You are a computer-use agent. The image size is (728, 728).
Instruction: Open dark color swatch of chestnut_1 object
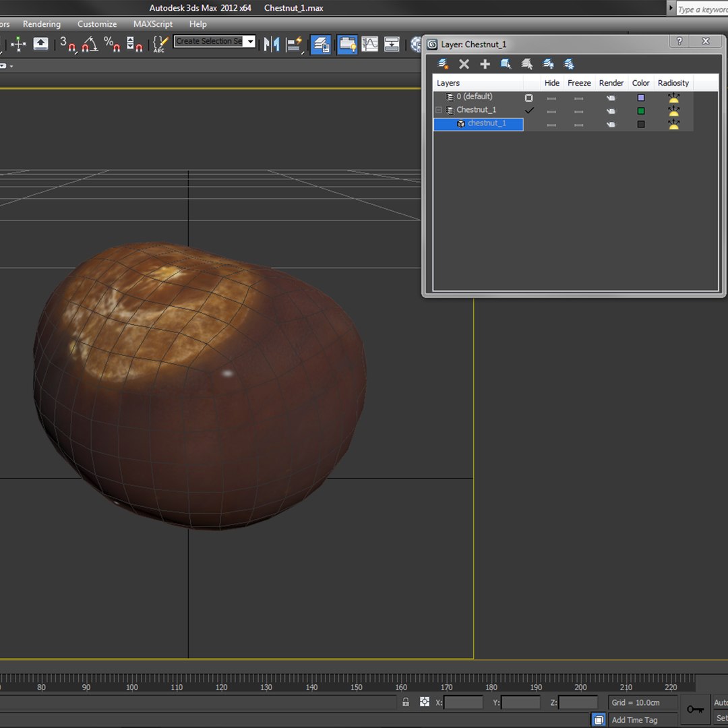point(641,124)
